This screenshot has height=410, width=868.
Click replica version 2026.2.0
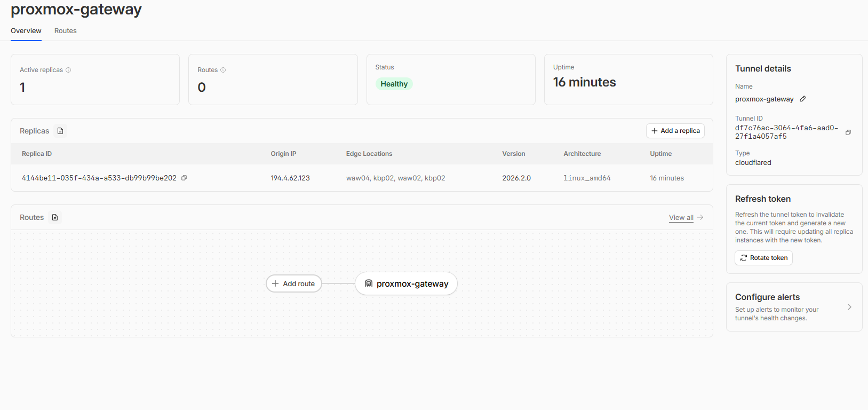point(516,178)
